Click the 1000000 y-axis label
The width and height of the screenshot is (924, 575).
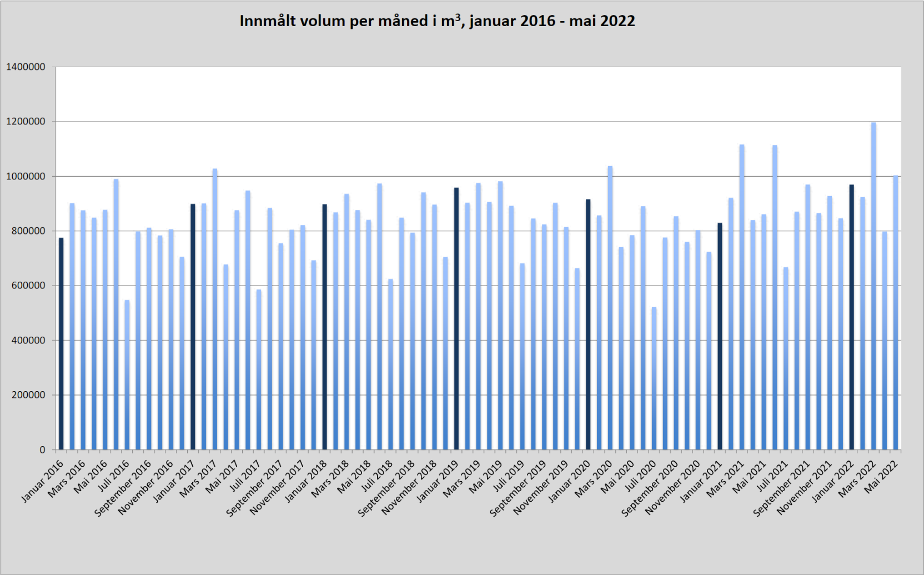(26, 177)
